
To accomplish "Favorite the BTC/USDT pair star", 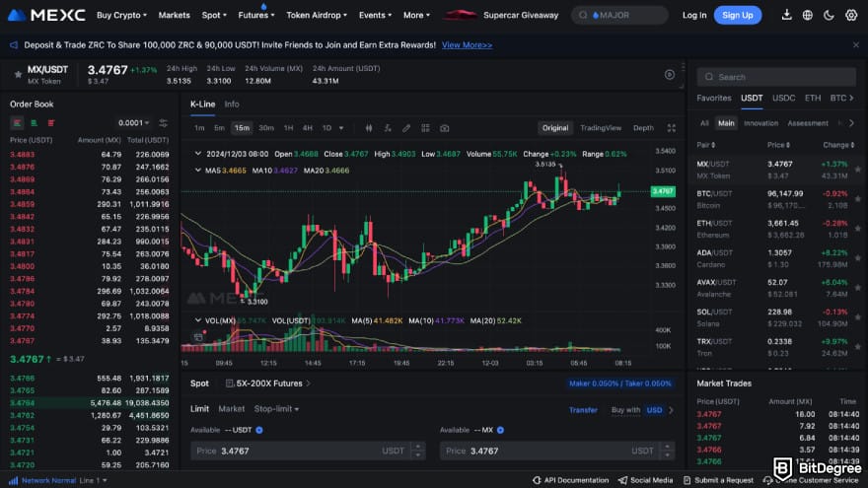I will tap(857, 198).
